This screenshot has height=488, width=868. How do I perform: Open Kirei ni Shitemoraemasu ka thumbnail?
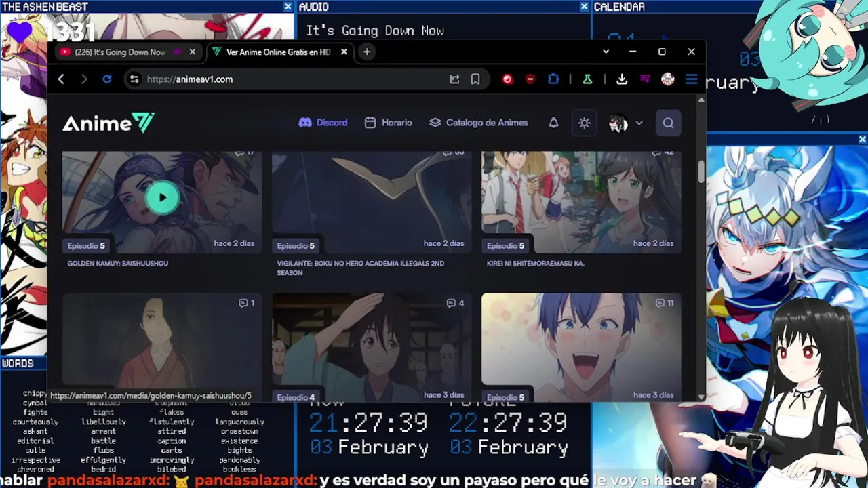click(x=581, y=202)
